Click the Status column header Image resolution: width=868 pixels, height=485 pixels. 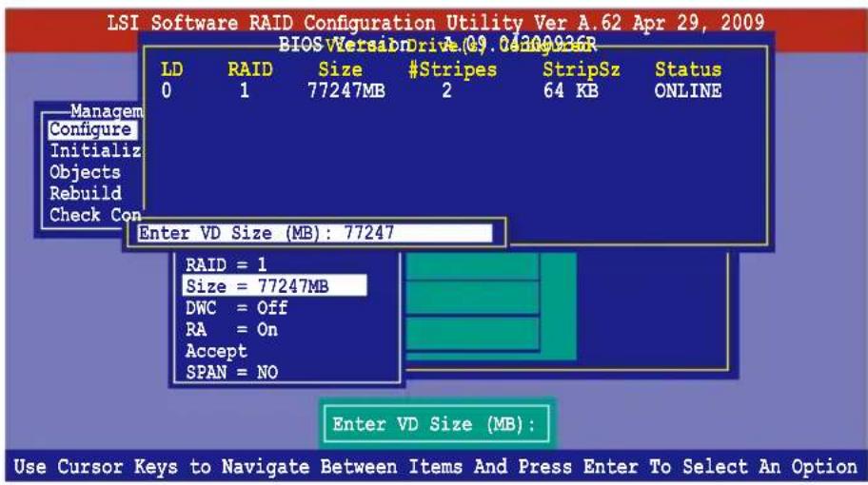coord(688,69)
